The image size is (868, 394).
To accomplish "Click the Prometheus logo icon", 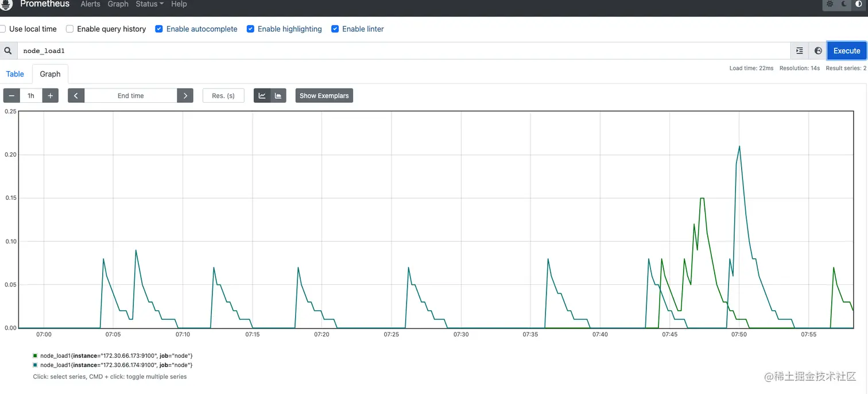I will (6, 5).
